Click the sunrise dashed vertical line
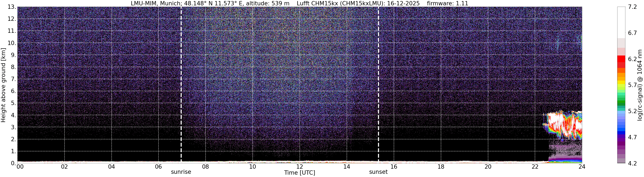 [181, 85]
